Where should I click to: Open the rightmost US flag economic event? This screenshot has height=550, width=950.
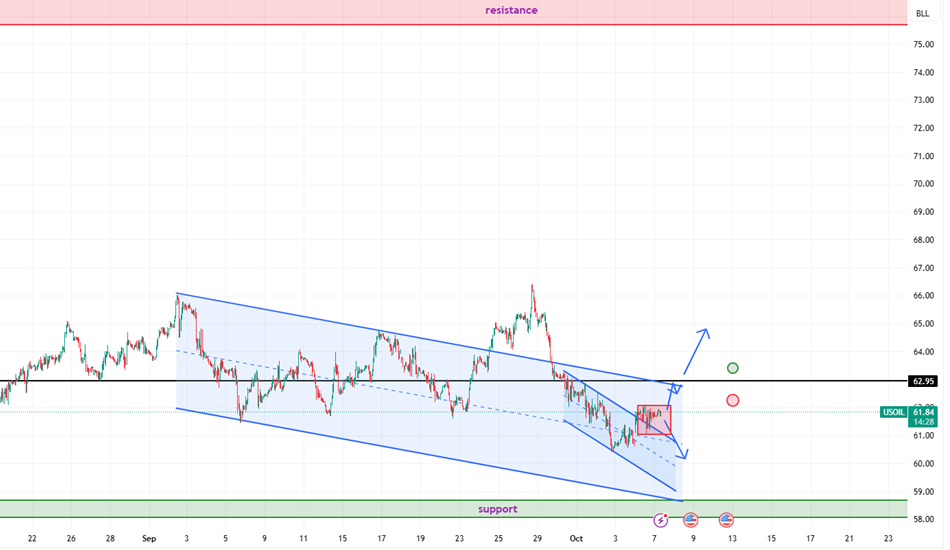726,520
